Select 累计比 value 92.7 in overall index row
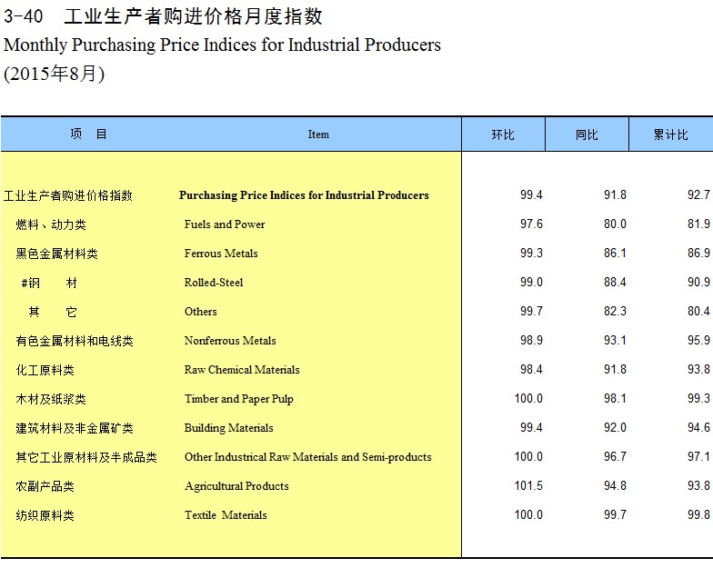713x588 pixels. tap(698, 194)
